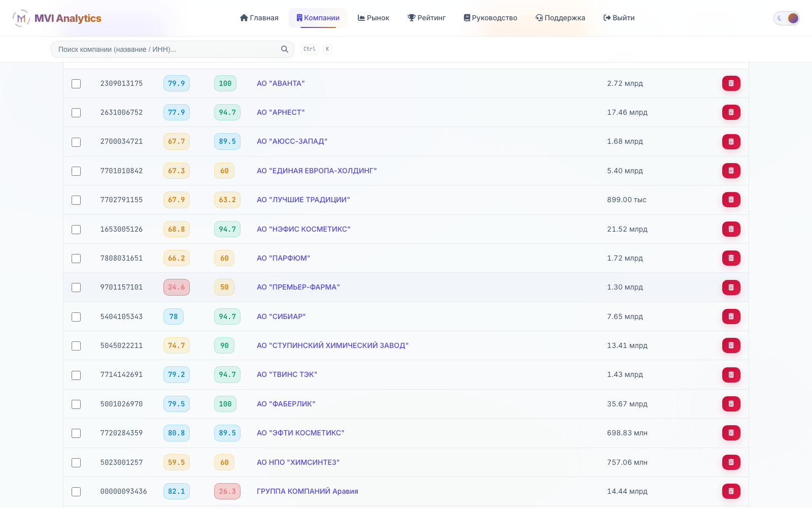812x508 pixels.
Task: Click the 63.2 score badge
Action: coord(227,200)
